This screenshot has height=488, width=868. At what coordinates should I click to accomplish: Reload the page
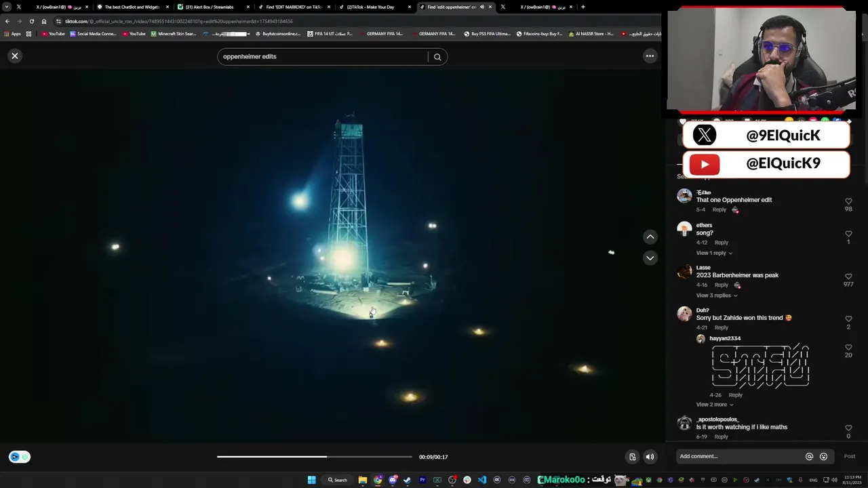click(32, 21)
